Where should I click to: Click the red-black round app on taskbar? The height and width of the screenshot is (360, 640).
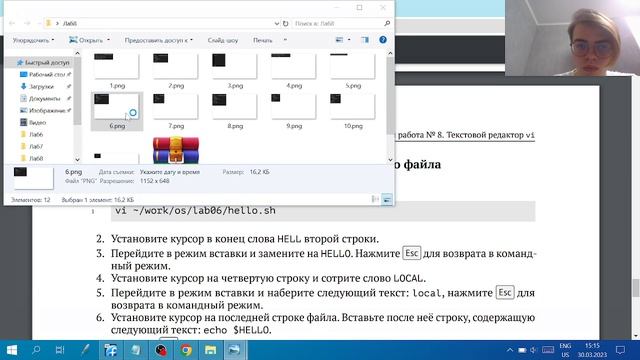pyautogui.click(x=161, y=350)
